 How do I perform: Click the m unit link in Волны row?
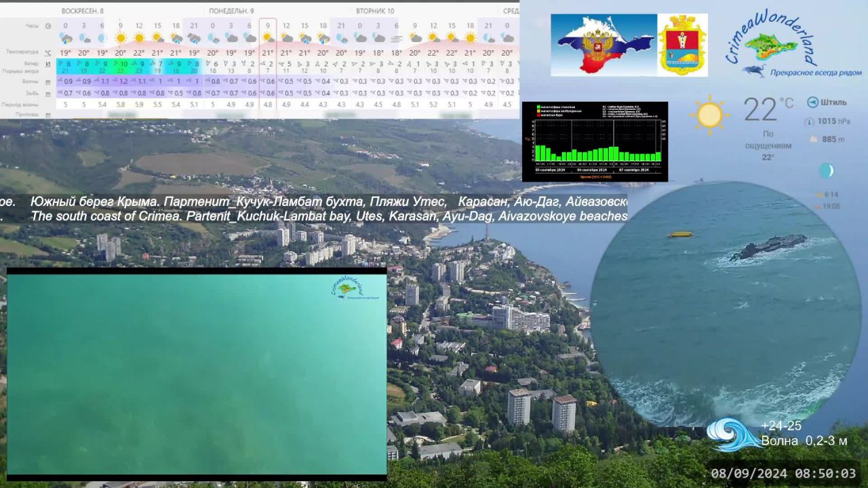click(48, 81)
